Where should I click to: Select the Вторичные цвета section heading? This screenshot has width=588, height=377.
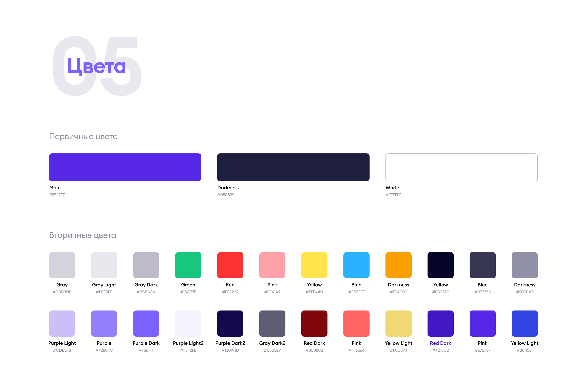click(82, 235)
